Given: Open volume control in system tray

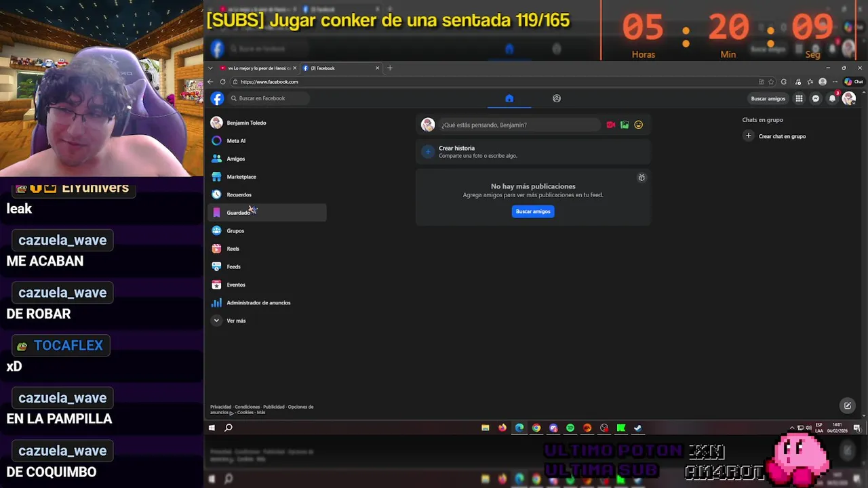Looking at the screenshot, I should click(x=808, y=428).
